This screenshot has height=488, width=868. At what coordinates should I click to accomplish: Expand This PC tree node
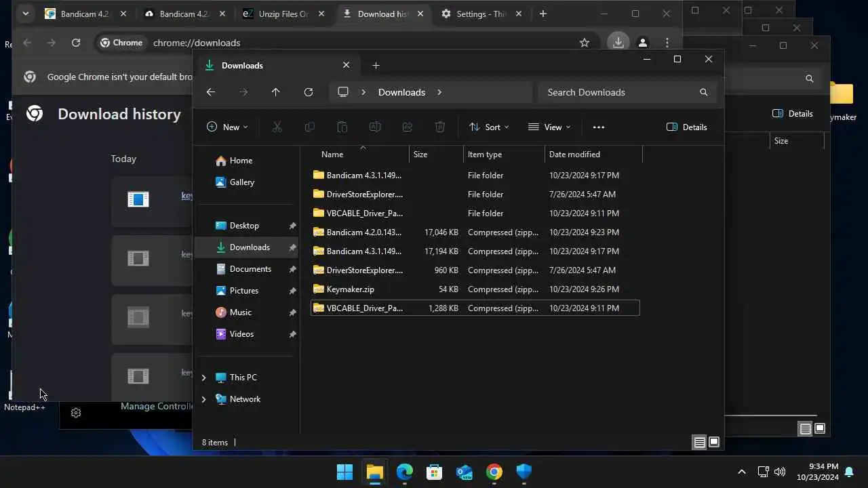pos(203,378)
